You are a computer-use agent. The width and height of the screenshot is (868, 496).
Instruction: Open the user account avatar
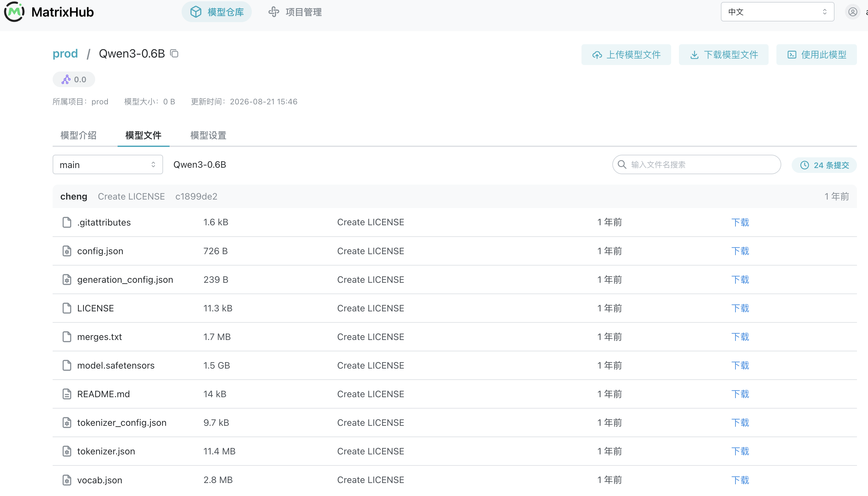(x=852, y=12)
